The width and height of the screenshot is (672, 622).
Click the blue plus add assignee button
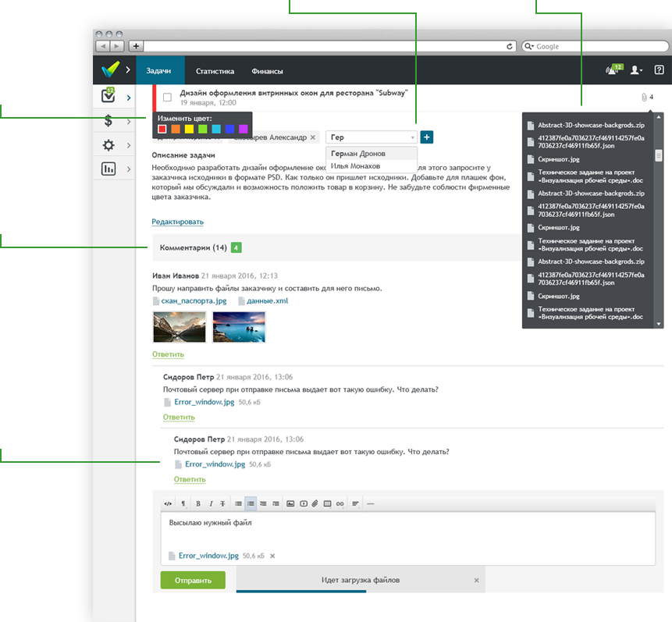(x=427, y=137)
